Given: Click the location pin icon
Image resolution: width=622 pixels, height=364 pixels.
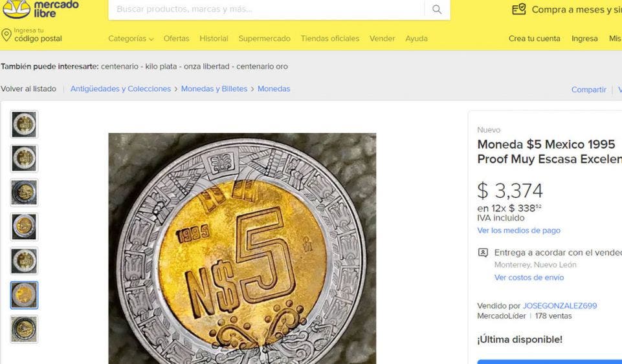Looking at the screenshot, I should (6, 34).
